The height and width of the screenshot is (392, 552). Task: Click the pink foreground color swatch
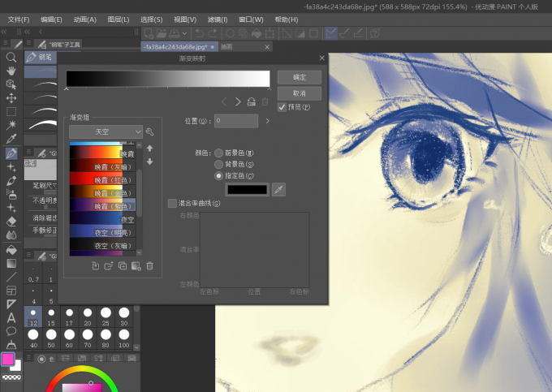[x=8, y=360]
